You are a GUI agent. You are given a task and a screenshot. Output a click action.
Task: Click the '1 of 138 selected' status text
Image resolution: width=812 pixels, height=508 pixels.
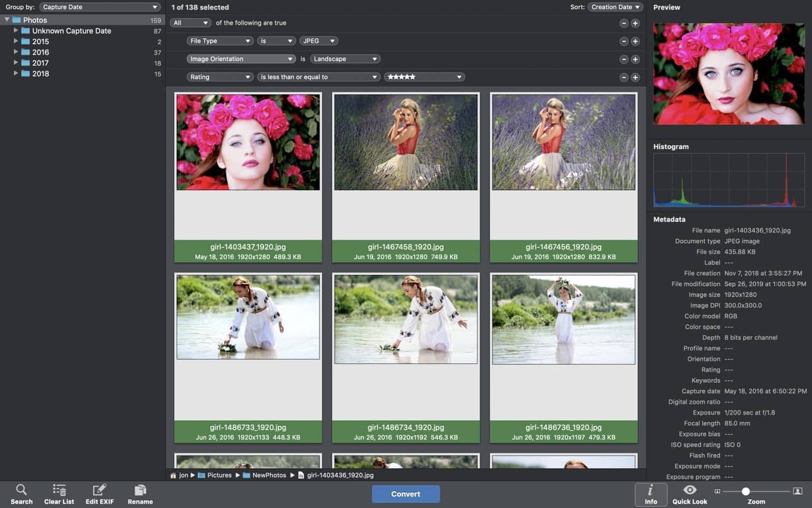click(200, 8)
